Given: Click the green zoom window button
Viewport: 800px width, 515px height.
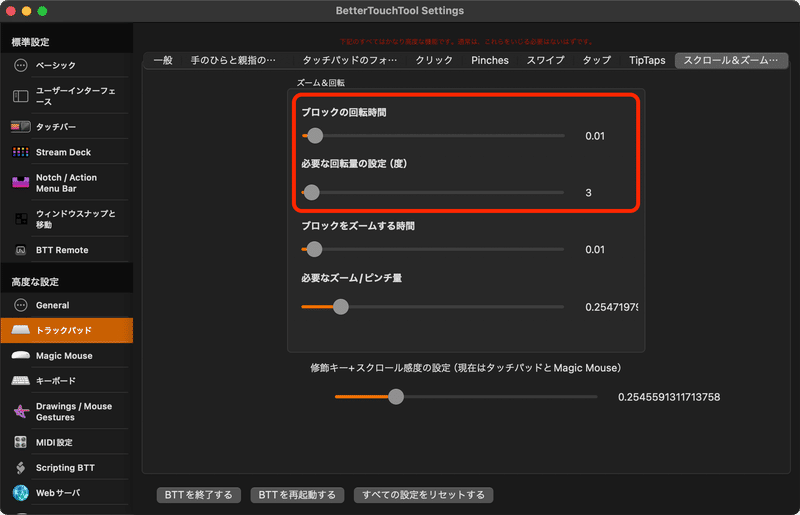Looking at the screenshot, I should pyautogui.click(x=42, y=11).
